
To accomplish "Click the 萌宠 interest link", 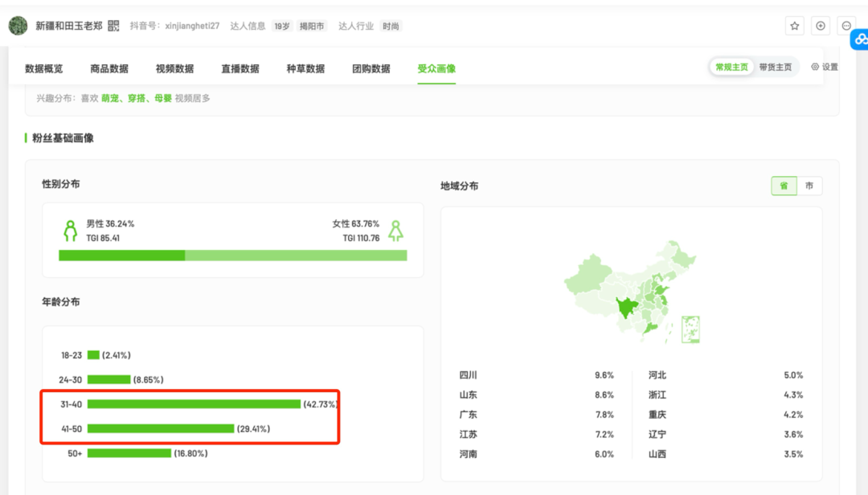I will tap(110, 98).
